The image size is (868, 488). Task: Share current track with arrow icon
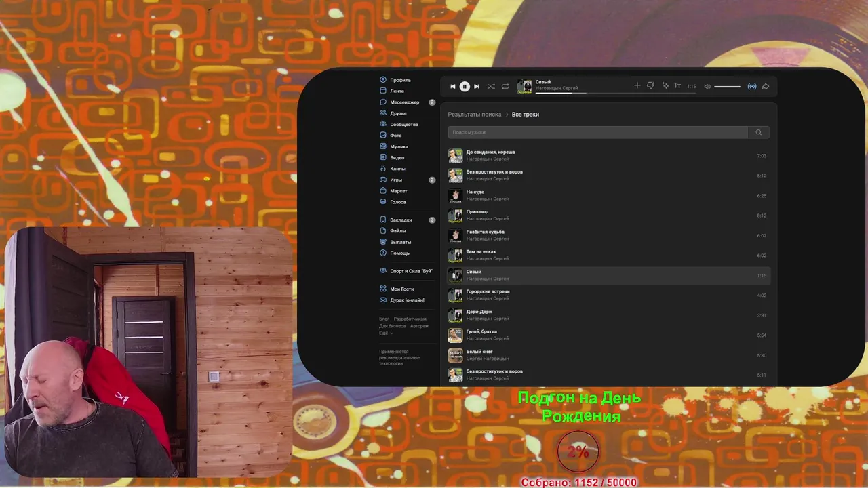click(x=766, y=87)
